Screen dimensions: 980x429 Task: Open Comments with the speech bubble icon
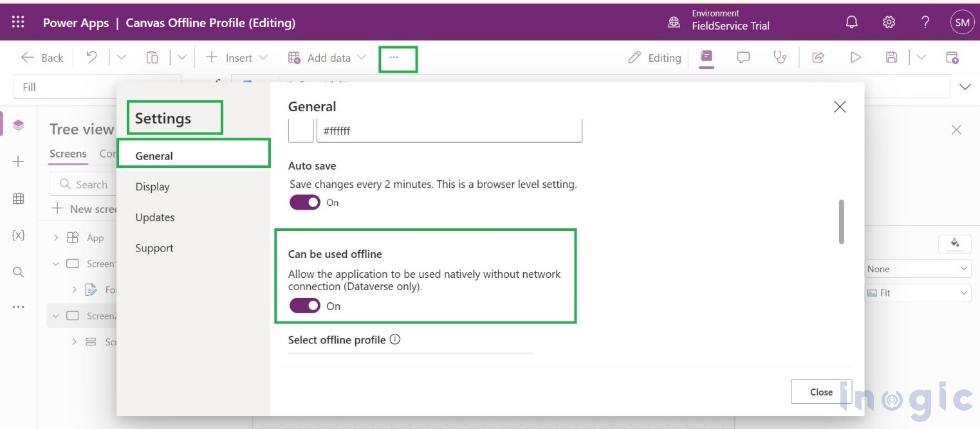[x=743, y=57]
